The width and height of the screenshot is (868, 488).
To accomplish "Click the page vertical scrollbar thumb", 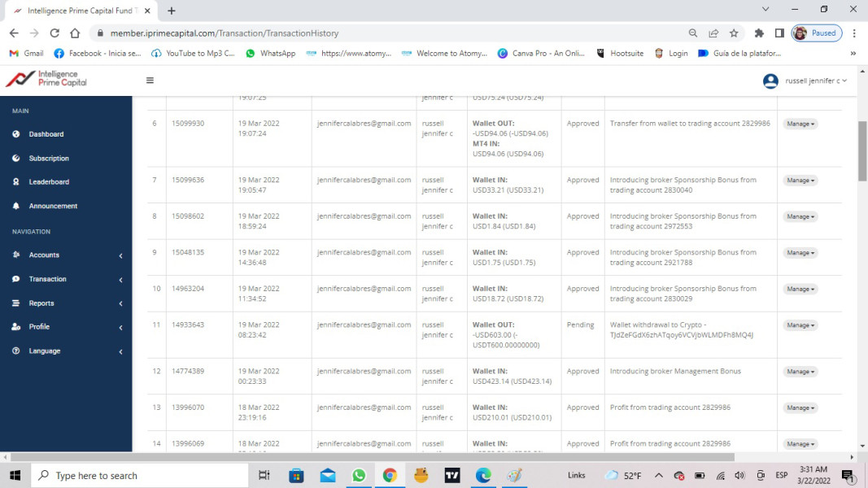I will click(862, 150).
